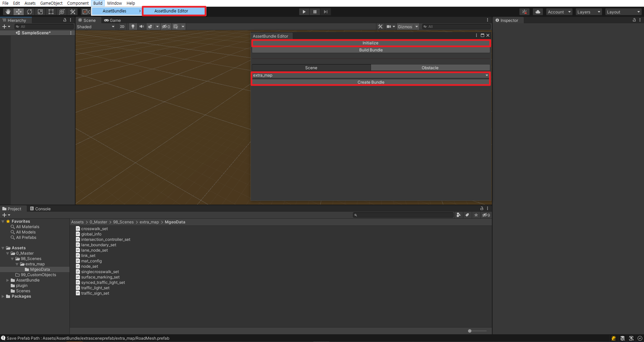Open the Build menu
644x342 pixels.
click(x=98, y=3)
